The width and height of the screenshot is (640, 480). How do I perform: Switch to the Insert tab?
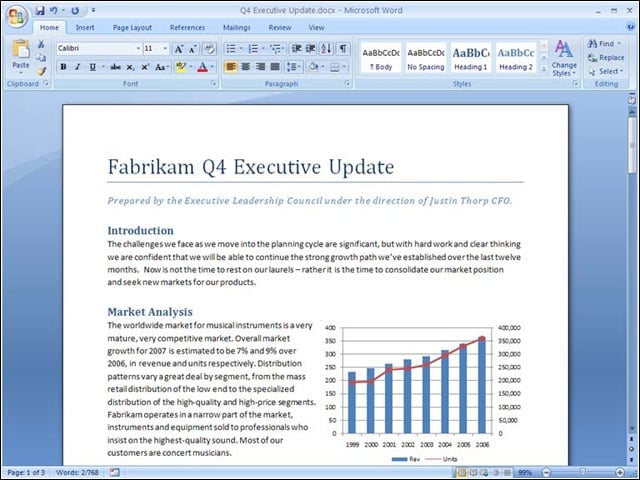pos(85,28)
